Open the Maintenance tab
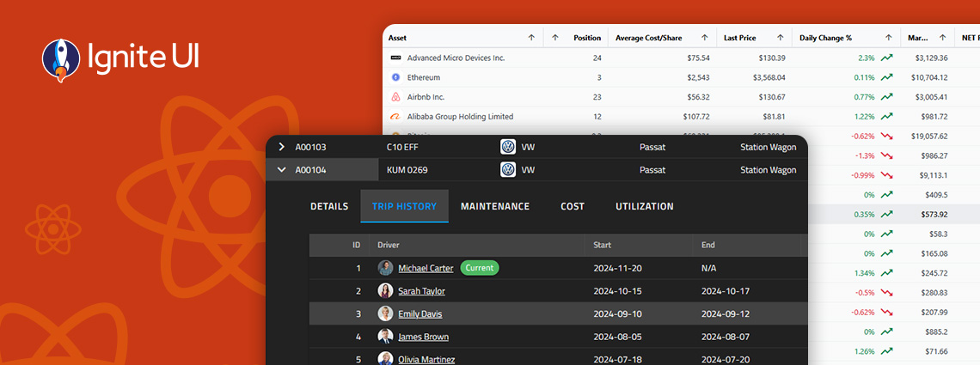The height and width of the screenshot is (365, 980). [495, 206]
